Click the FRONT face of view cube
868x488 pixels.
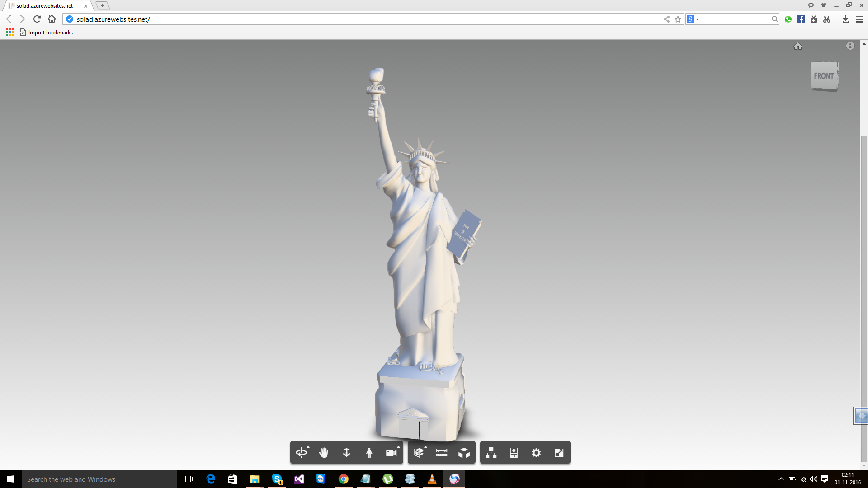coord(824,76)
